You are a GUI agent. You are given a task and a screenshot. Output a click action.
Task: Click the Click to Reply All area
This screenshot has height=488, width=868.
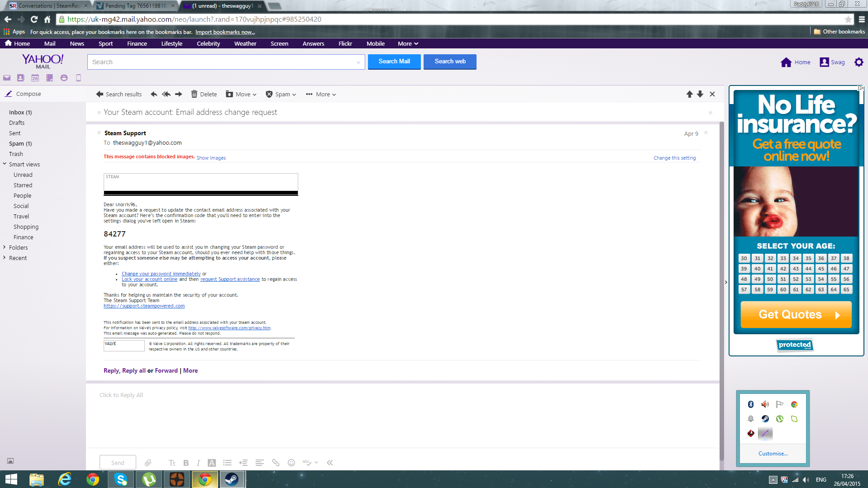point(121,395)
